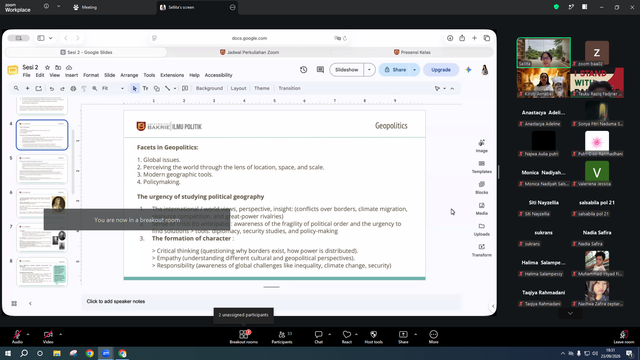Screen dimensions: 640x360
Task: Open the comments icon in Slides
Action: (320, 70)
